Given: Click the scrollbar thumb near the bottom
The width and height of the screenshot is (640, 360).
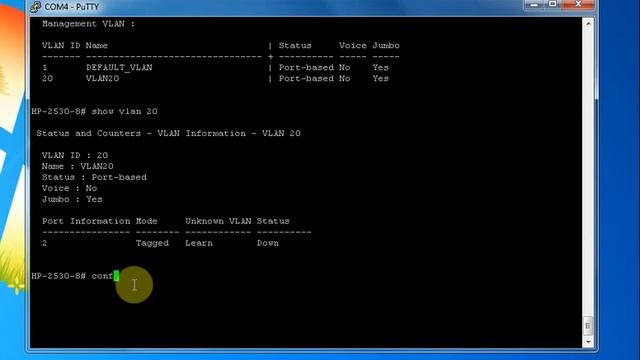Looking at the screenshot, I should pyautogui.click(x=588, y=326).
